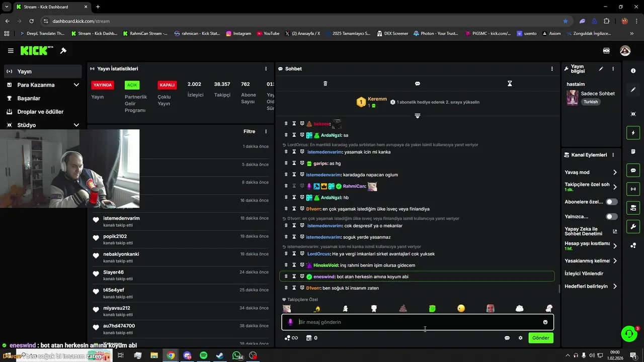Viewport: 644px width, 362px height.
Task: Expand Stüdyo menu
Action: point(43,125)
